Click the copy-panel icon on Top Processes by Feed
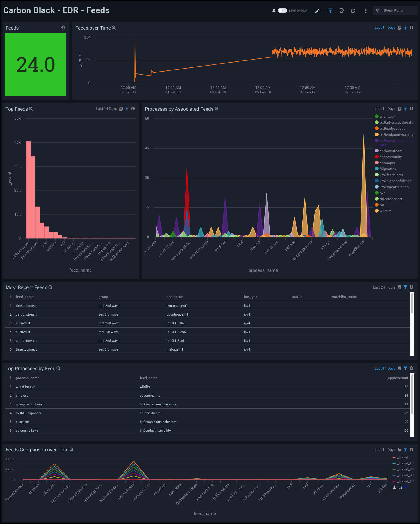 click(x=400, y=368)
